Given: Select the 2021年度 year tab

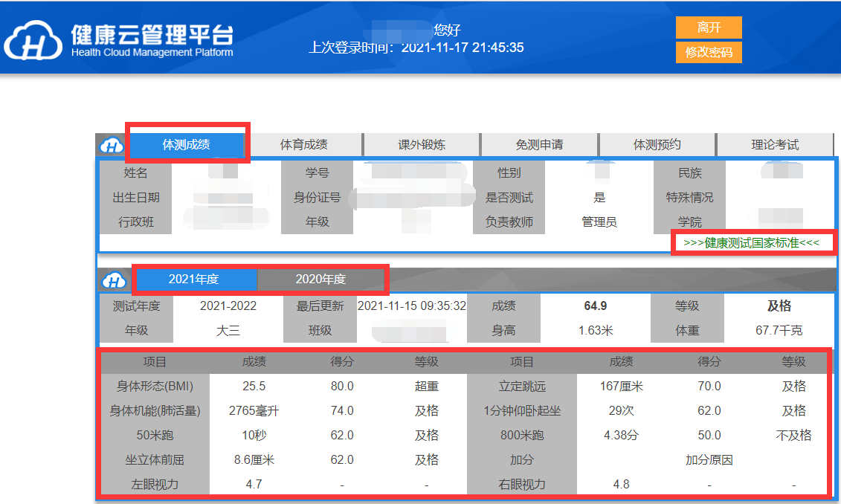Looking at the screenshot, I should pos(193,280).
